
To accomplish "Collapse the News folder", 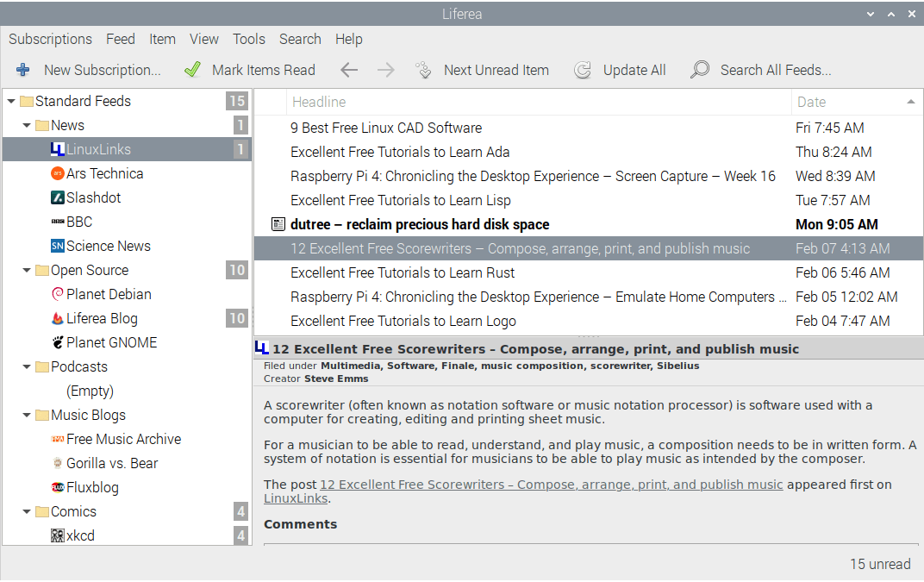I will [27, 126].
